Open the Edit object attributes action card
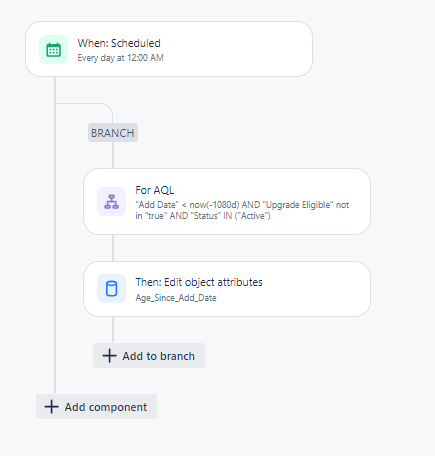The height and width of the screenshot is (456, 435). point(227,289)
